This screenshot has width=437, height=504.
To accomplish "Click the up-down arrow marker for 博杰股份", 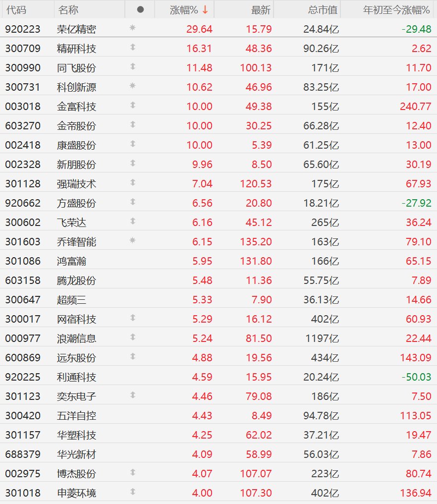I will point(133,472).
